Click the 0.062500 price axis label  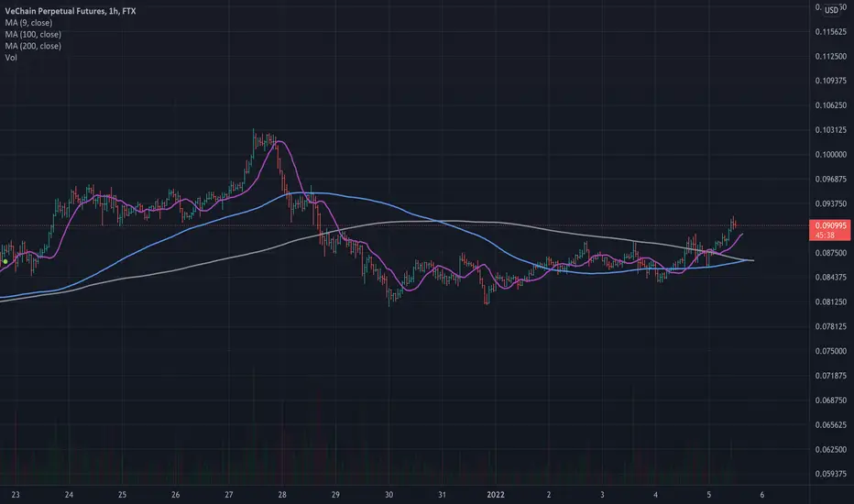830,450
